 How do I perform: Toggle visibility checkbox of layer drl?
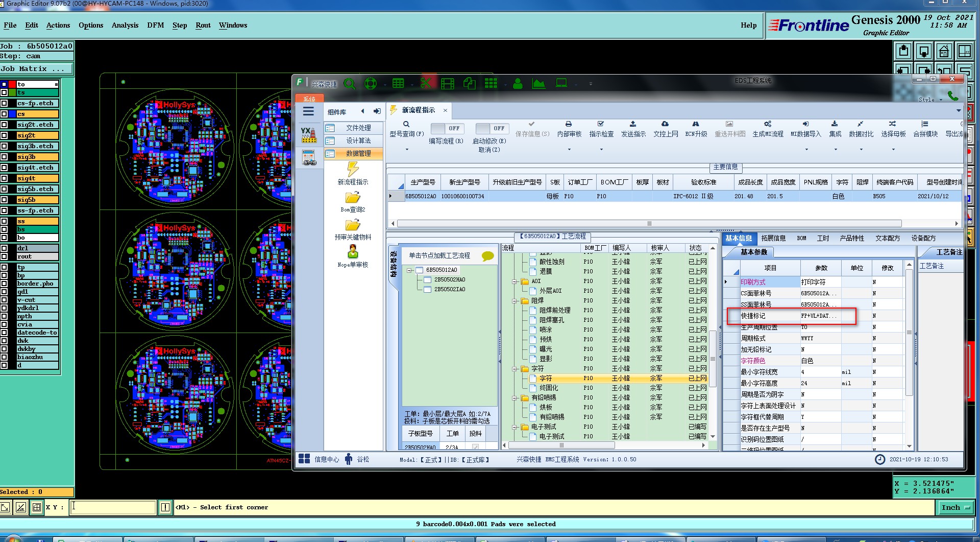[4, 248]
